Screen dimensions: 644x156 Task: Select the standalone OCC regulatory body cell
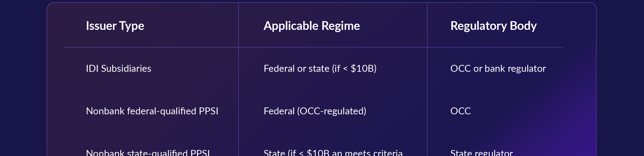(x=460, y=111)
